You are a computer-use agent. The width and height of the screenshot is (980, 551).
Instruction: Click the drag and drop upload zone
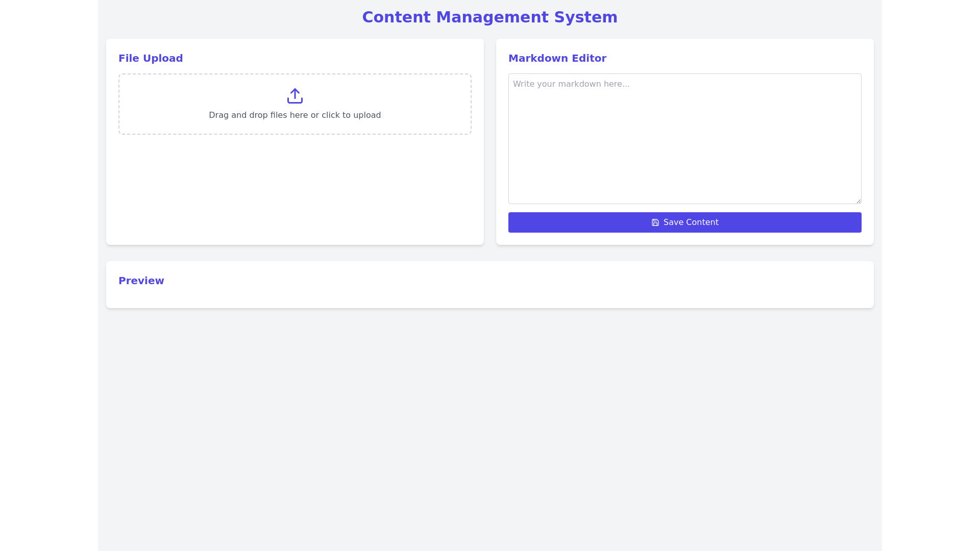coord(295,104)
